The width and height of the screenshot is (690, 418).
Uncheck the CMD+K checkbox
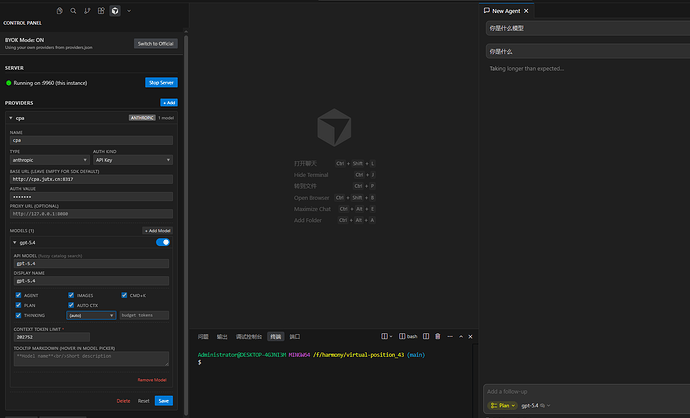click(x=124, y=295)
